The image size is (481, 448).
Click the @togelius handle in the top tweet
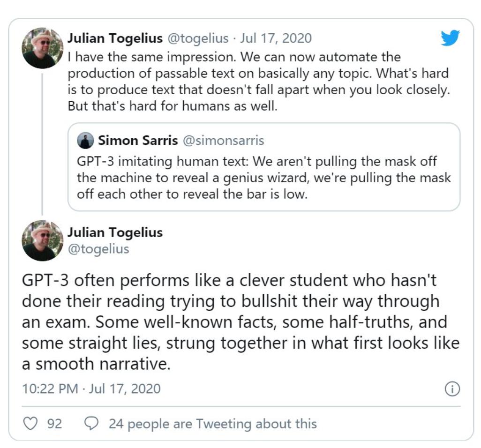[x=198, y=38]
